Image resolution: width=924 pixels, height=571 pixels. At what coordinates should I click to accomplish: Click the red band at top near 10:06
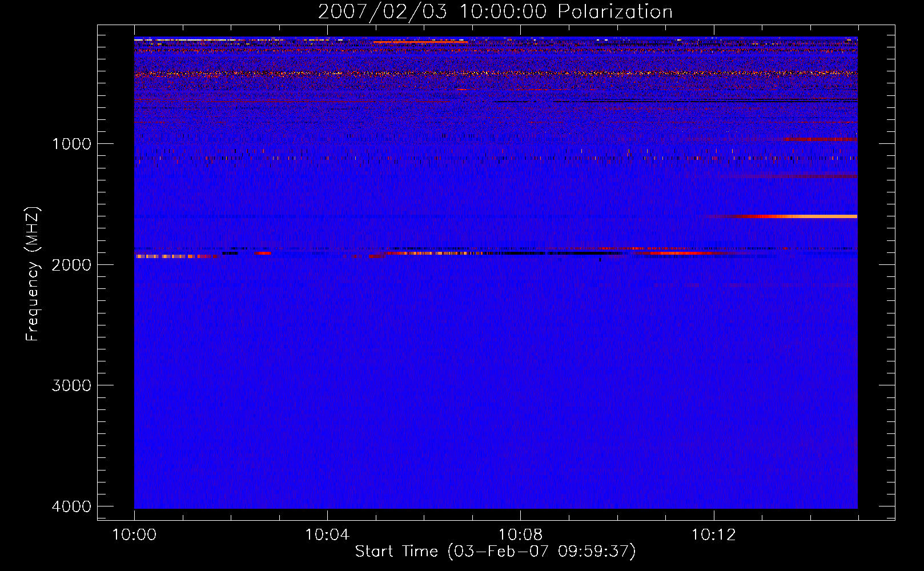pos(420,42)
